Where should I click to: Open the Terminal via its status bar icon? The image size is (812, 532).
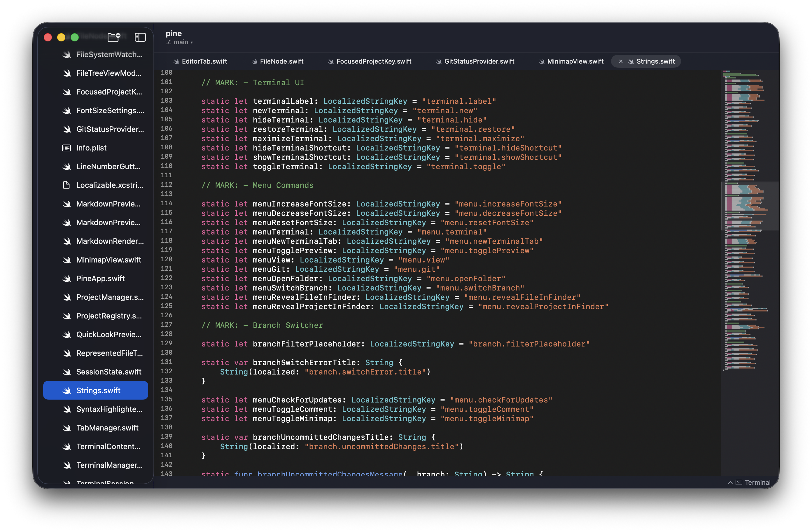click(739, 482)
